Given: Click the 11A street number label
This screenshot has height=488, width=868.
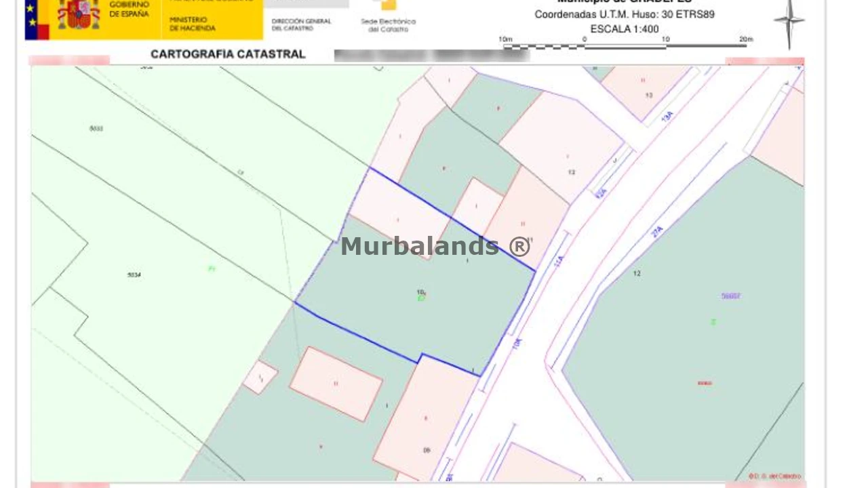Looking at the screenshot, I should [x=559, y=260].
